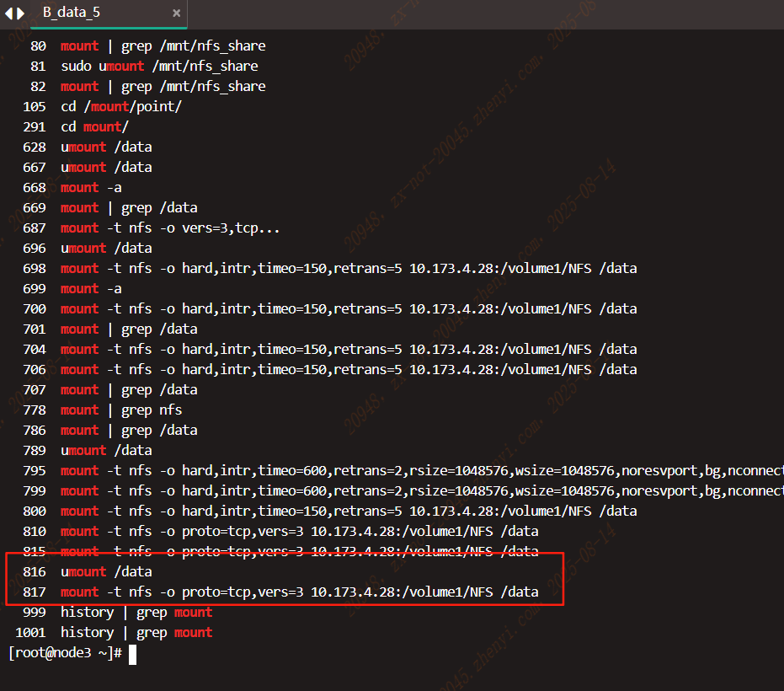Close the B_data_5 tab
The width and height of the screenshot is (784, 691).
coord(176,13)
